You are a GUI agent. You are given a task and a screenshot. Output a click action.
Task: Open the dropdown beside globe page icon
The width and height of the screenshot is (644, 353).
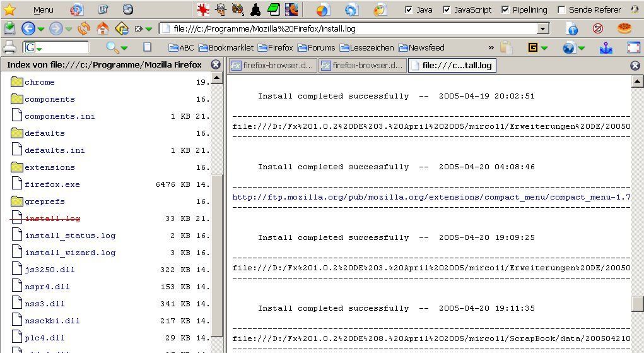tap(581, 48)
